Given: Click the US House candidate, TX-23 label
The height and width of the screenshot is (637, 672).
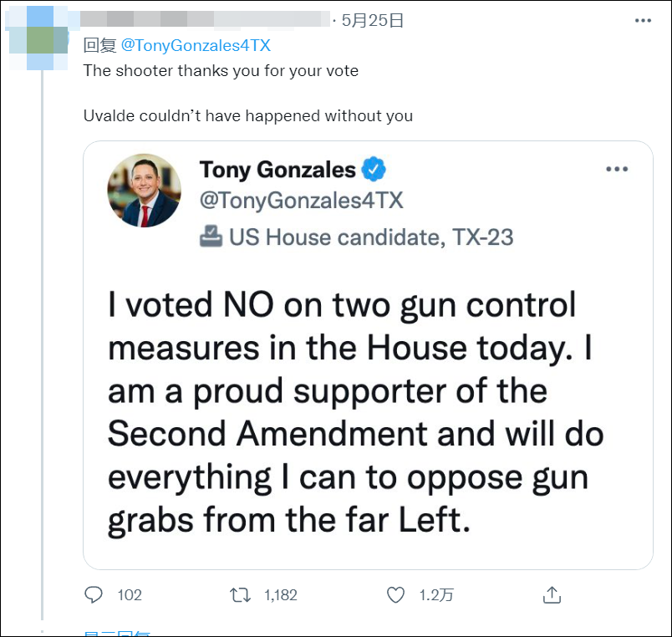Looking at the screenshot, I should point(371,237).
